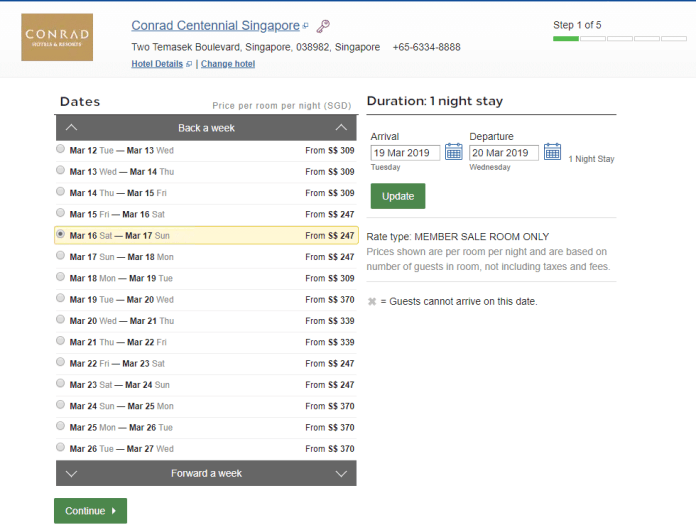Open the Hotel Details link
The height and width of the screenshot is (530, 696).
[x=157, y=64]
